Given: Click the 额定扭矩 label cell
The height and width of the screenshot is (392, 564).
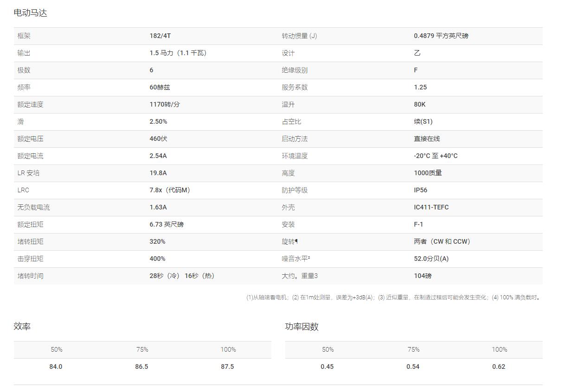Looking at the screenshot, I should [x=30, y=224].
